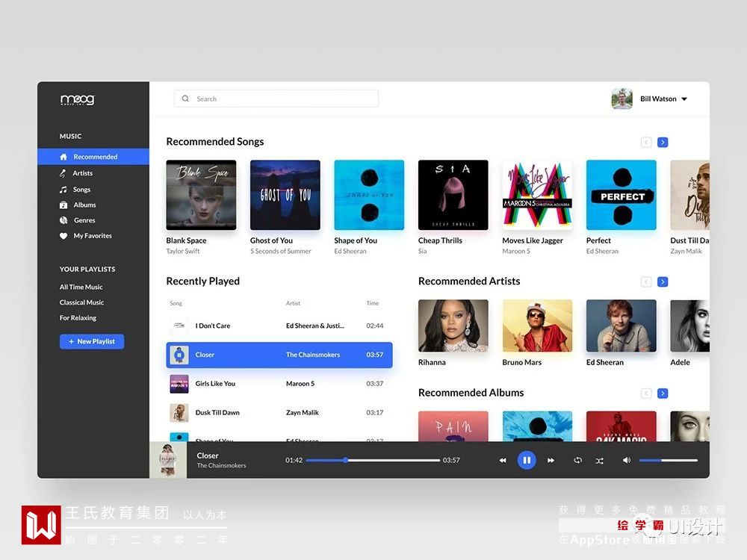Show next Recommended Artists
747x560 pixels.
662,282
